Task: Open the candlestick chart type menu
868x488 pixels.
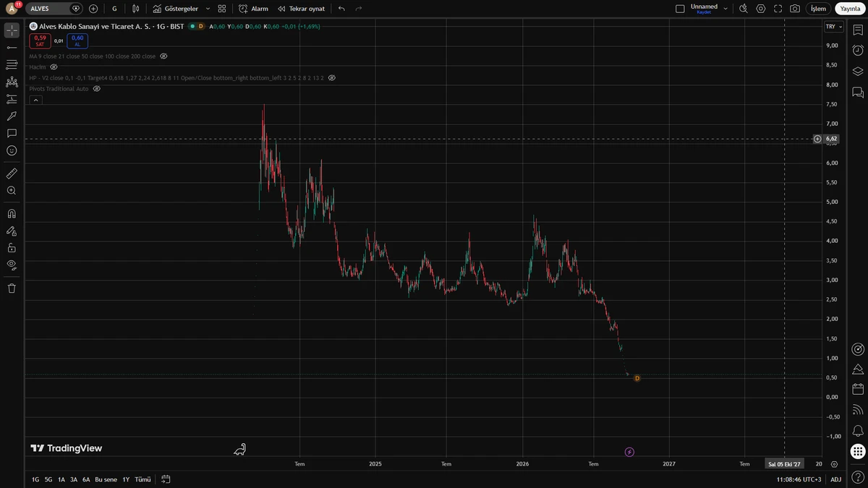Action: click(x=135, y=9)
